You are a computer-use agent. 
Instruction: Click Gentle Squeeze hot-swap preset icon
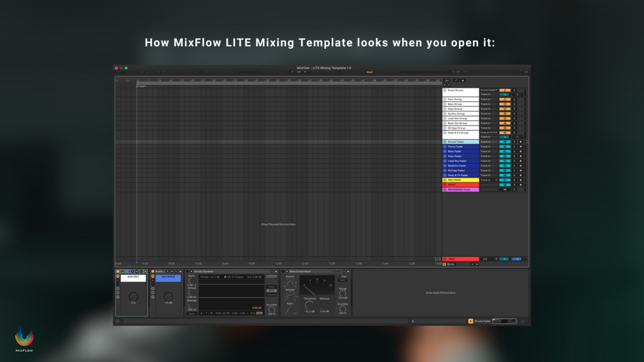tap(272, 271)
